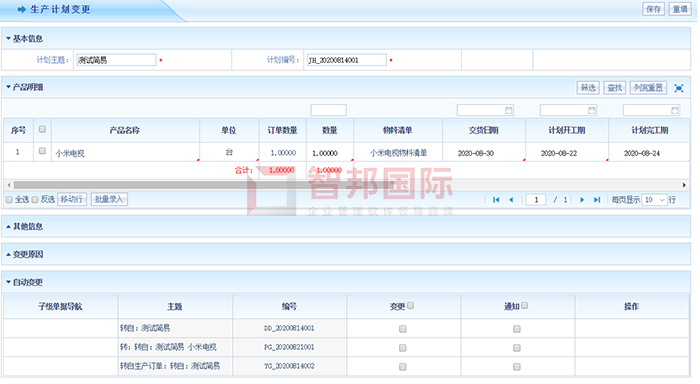Image resolution: width=700 pixels, height=384 pixels.
Task: Toggle the 变更 header checkbox
Action: [410, 305]
